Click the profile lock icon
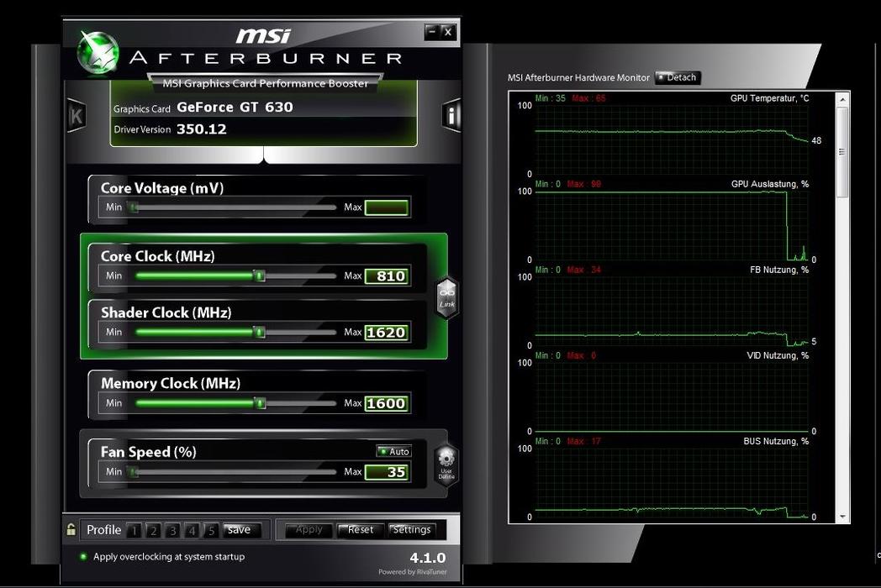 pos(71,529)
